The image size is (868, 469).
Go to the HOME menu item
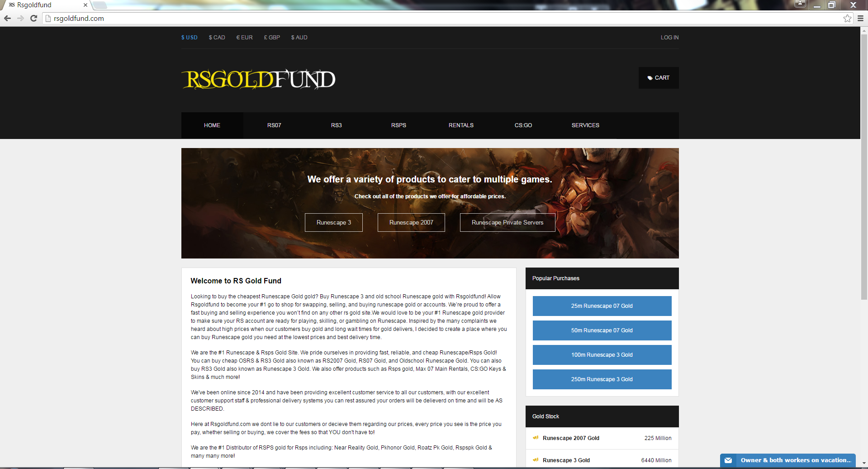coord(212,125)
